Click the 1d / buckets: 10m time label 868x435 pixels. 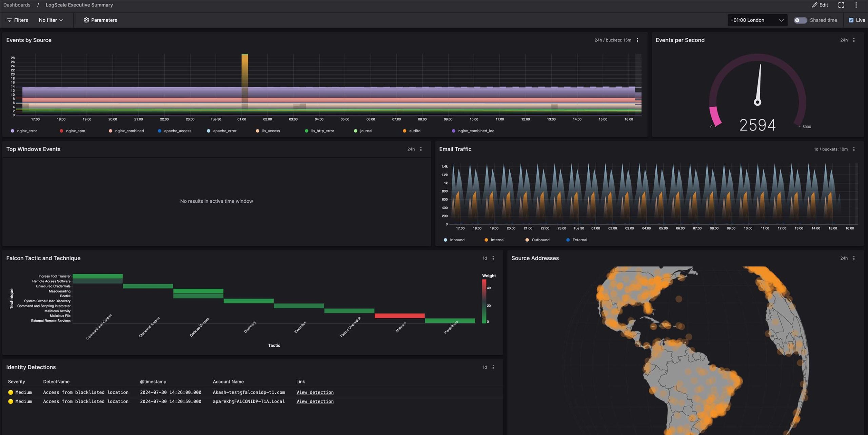(830, 149)
